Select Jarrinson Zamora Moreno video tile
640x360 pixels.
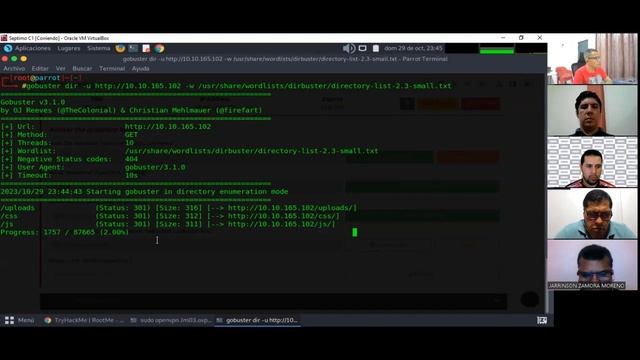[x=592, y=265]
